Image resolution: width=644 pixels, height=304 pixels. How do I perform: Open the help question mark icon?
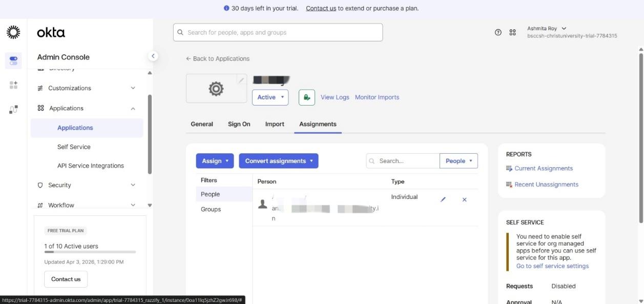pos(498,32)
